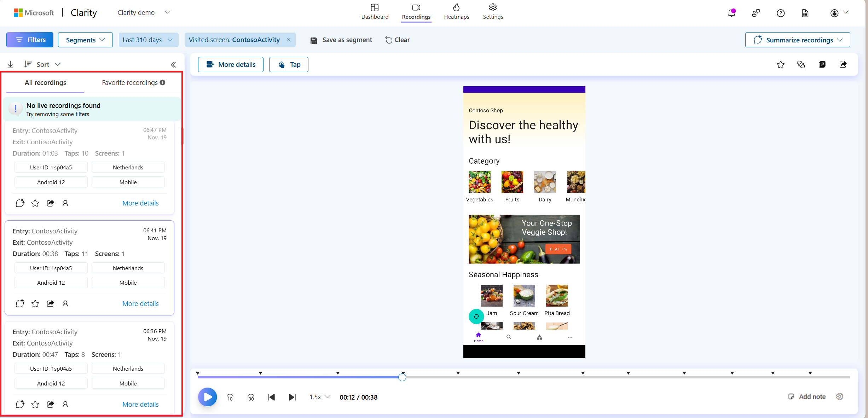The height and width of the screenshot is (418, 868).
Task: Open the team sharing icon in header
Action: [x=756, y=13]
